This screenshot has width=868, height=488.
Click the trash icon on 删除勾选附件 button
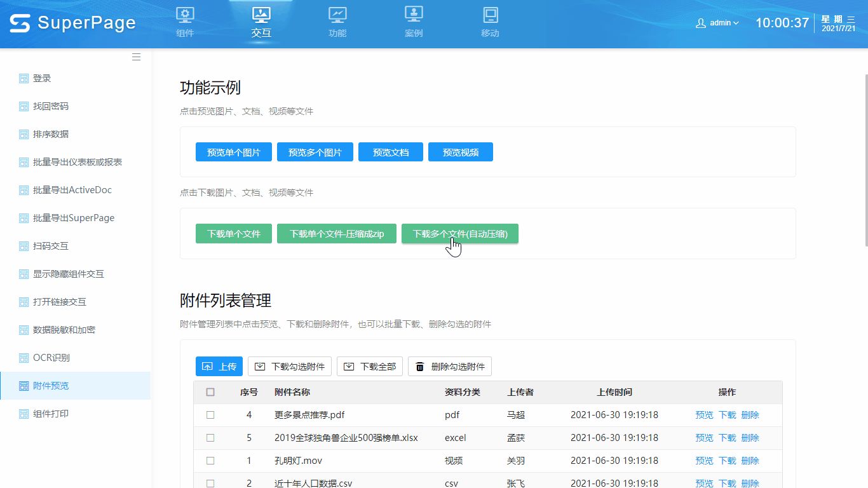pos(420,366)
